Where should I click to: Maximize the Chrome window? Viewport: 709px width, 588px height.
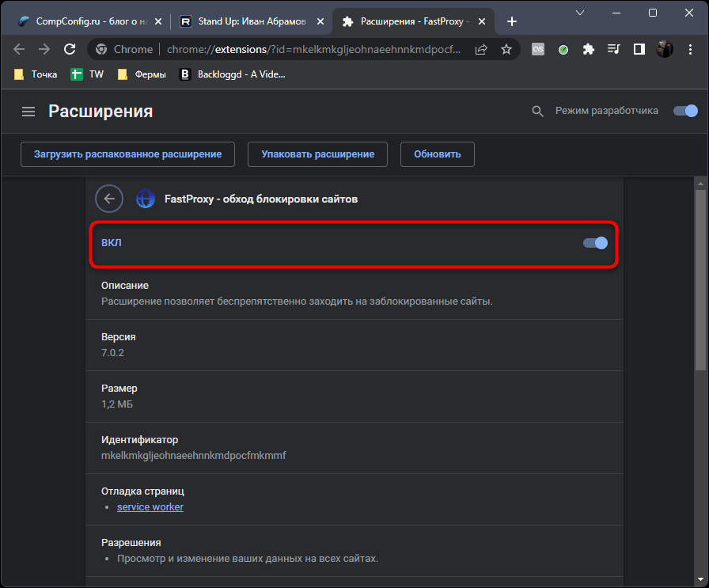(653, 13)
